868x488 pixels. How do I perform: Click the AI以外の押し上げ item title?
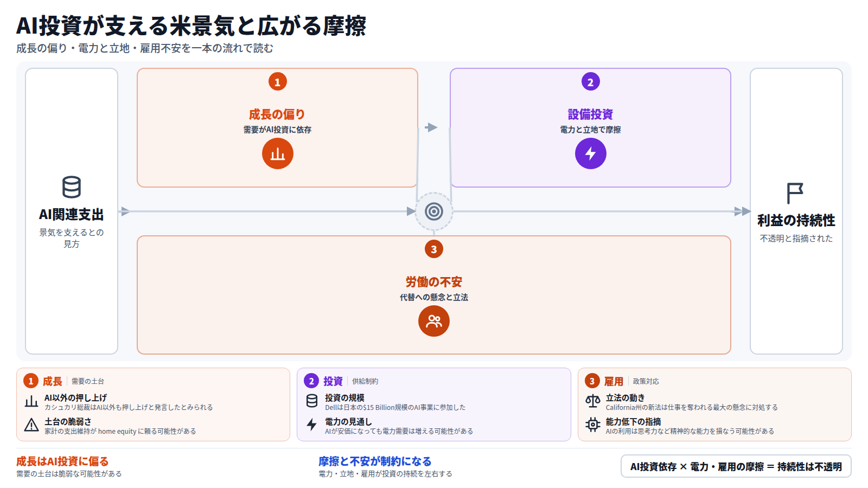point(75,397)
